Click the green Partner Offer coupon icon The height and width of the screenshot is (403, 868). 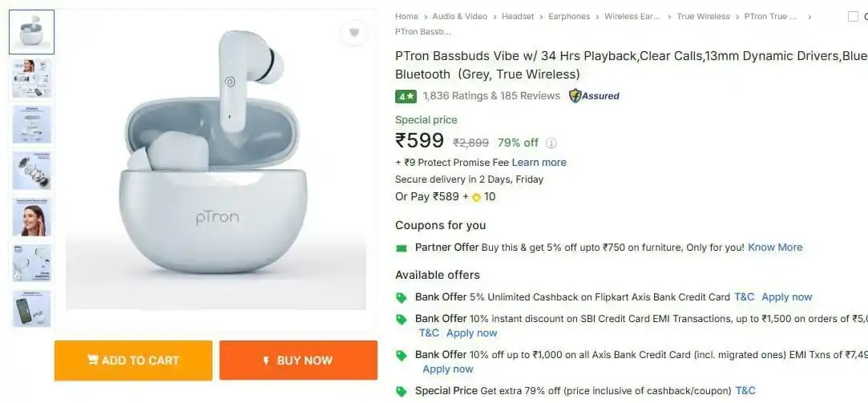pos(402,248)
